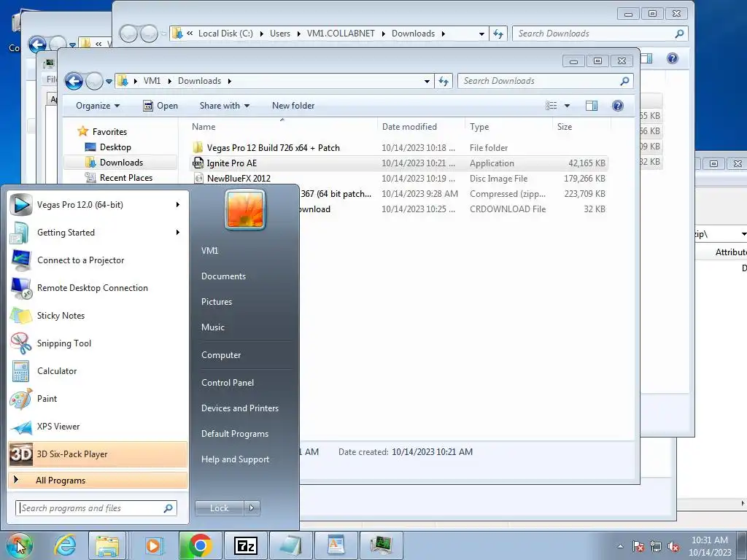747x560 pixels.
Task: Open Devices and Printers
Action: 239,408
